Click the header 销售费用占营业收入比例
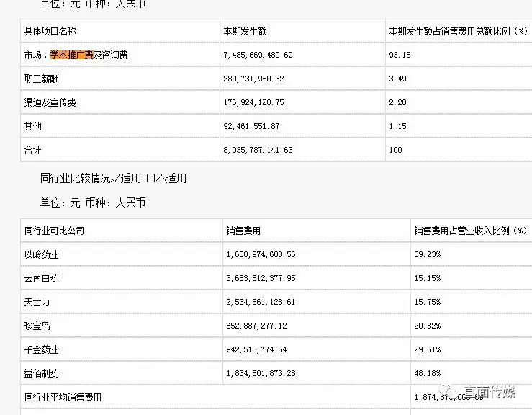 coord(470,231)
